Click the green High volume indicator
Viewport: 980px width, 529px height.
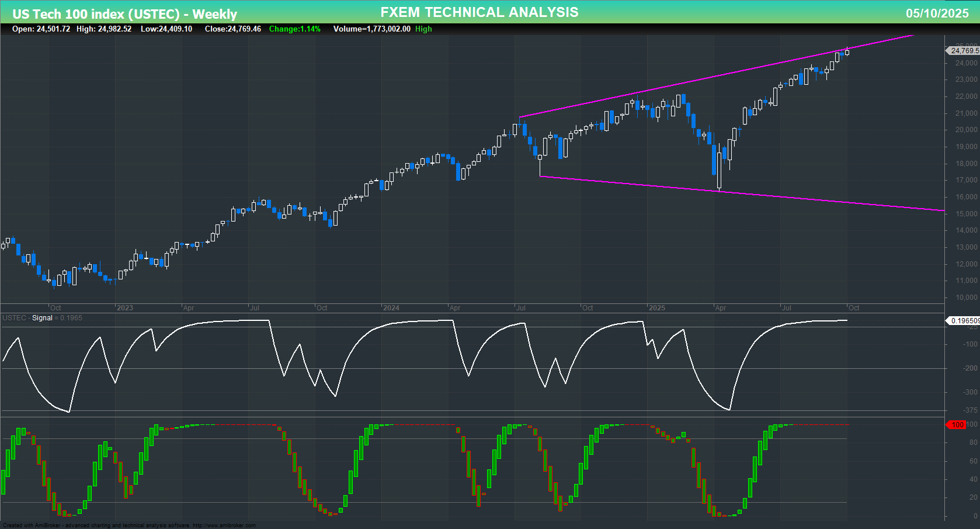[425, 29]
